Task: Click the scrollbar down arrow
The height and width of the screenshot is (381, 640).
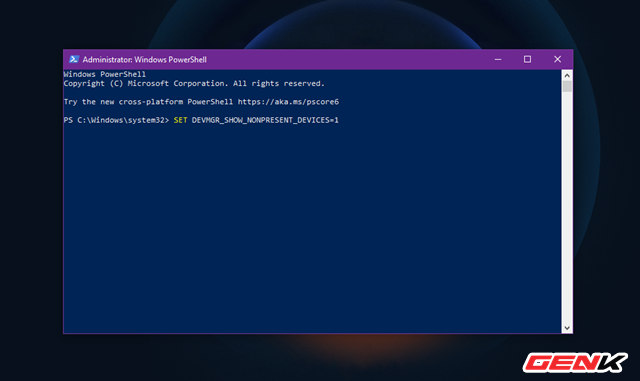Action: tap(567, 328)
